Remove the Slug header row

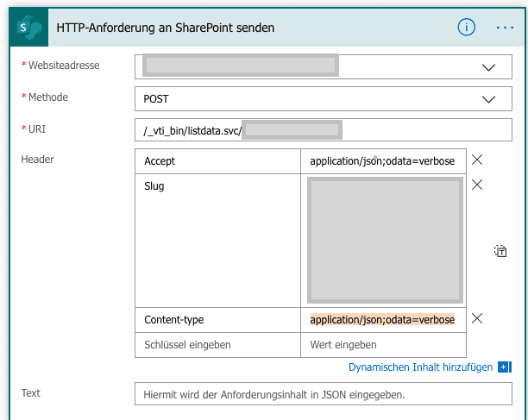(477, 185)
